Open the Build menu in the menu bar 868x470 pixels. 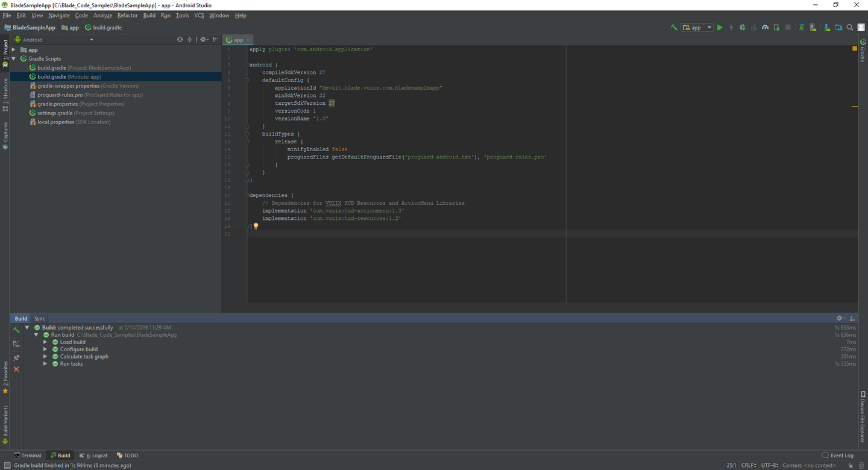pyautogui.click(x=149, y=16)
